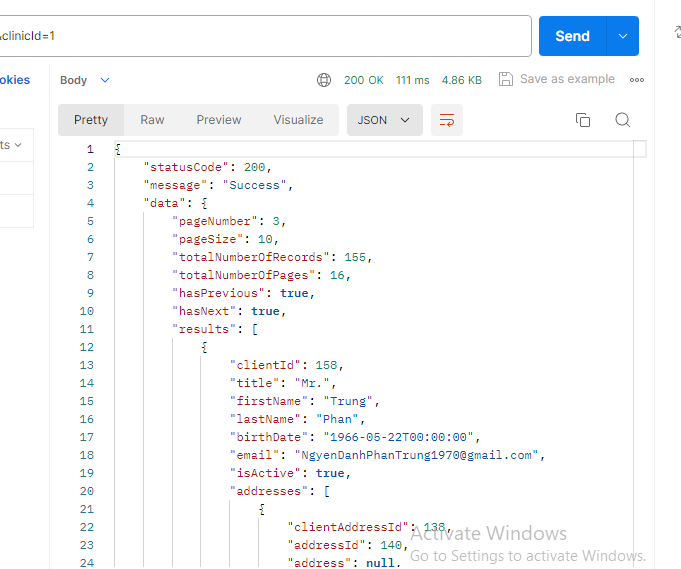681x569 pixels.
Task: Open search in the response body
Action: [622, 120]
